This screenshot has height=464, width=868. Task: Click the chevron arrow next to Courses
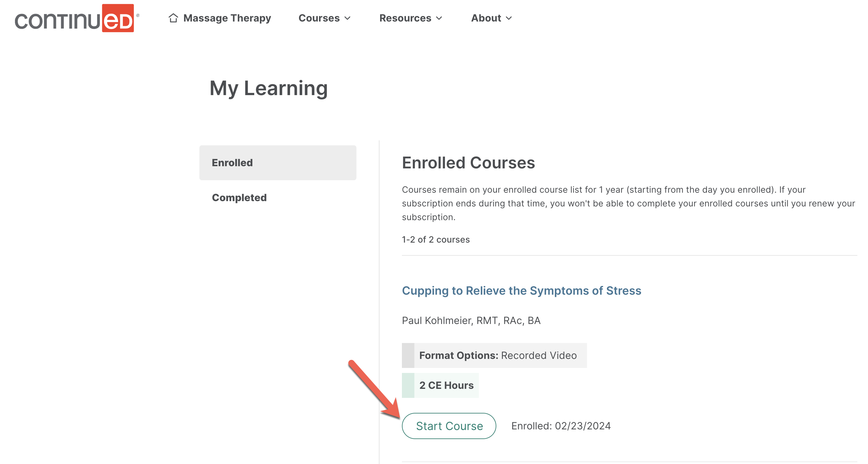tap(347, 18)
